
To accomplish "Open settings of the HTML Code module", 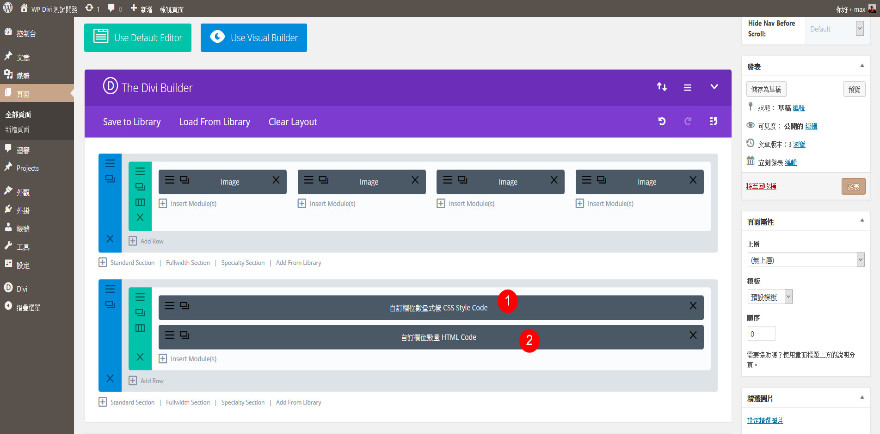I will 169,335.
